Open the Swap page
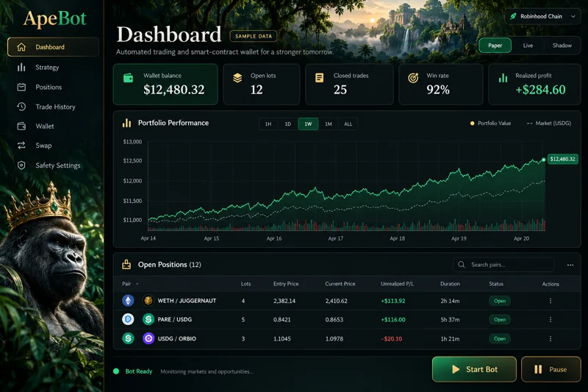The image size is (588, 392). (x=43, y=146)
